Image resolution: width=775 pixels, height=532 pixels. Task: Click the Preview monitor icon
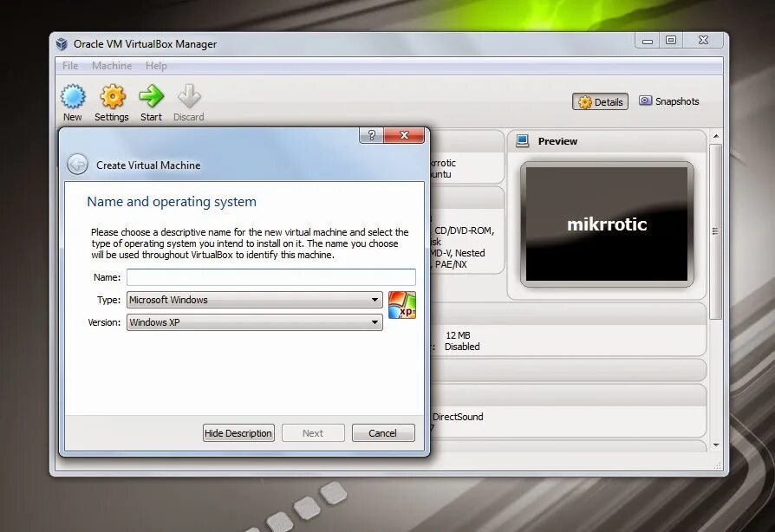click(523, 140)
